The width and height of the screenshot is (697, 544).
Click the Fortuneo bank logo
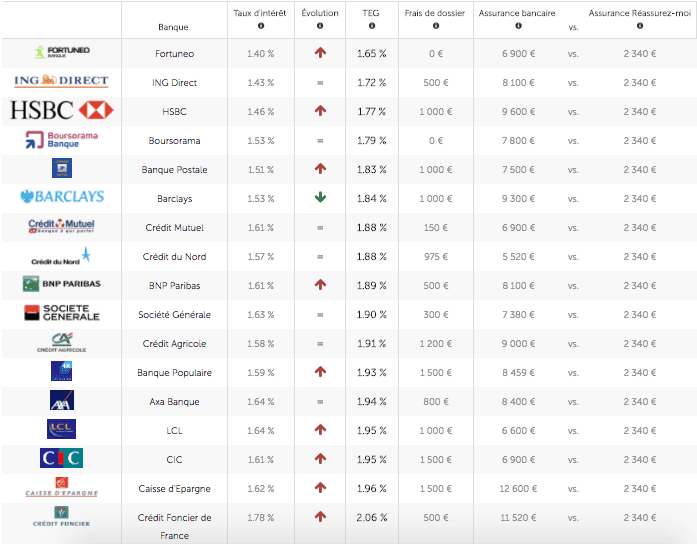[62, 52]
